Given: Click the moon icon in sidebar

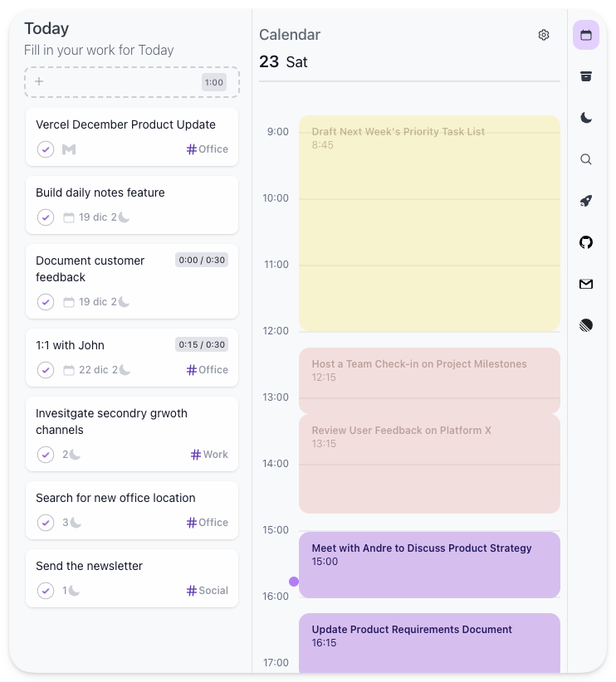Looking at the screenshot, I should [585, 118].
